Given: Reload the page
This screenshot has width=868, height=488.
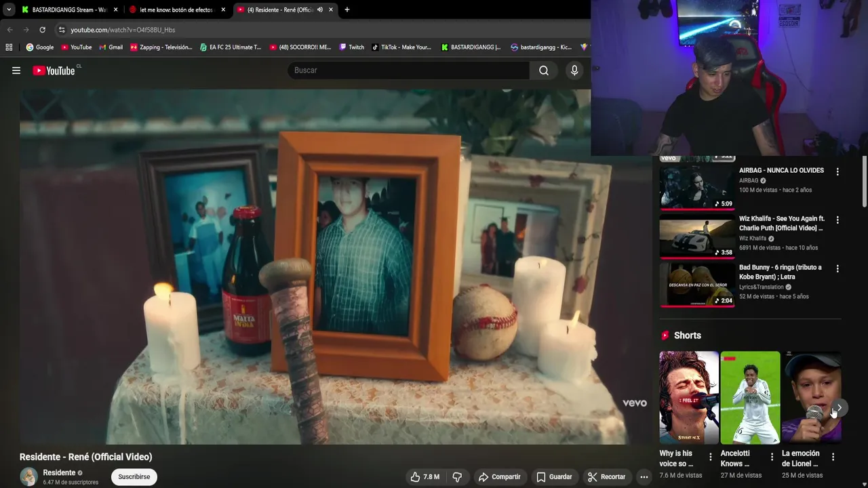Looking at the screenshot, I should (x=42, y=30).
